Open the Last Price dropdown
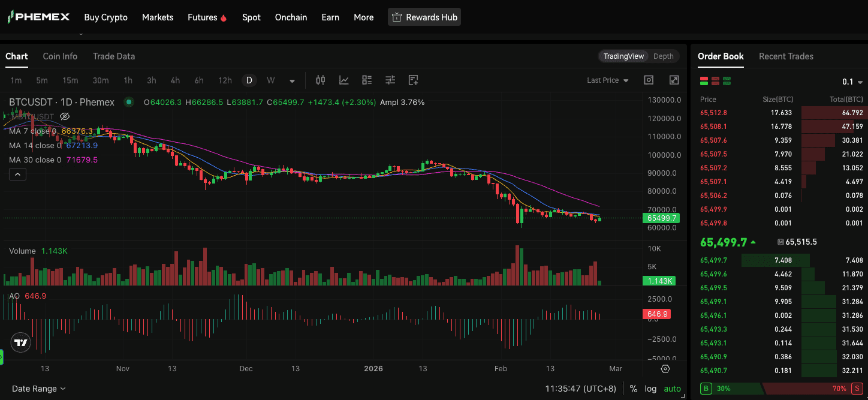 pos(608,80)
